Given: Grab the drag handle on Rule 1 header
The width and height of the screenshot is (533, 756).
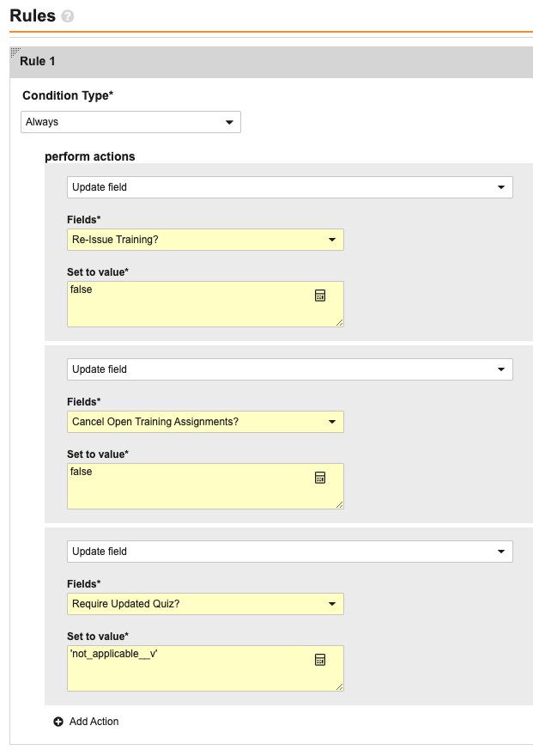Looking at the screenshot, I should [15, 52].
